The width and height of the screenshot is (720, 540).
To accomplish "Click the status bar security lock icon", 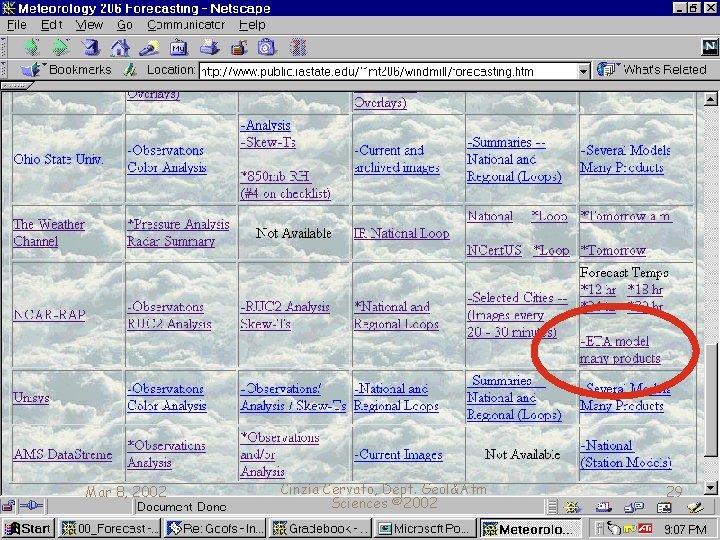I will coord(8,506).
